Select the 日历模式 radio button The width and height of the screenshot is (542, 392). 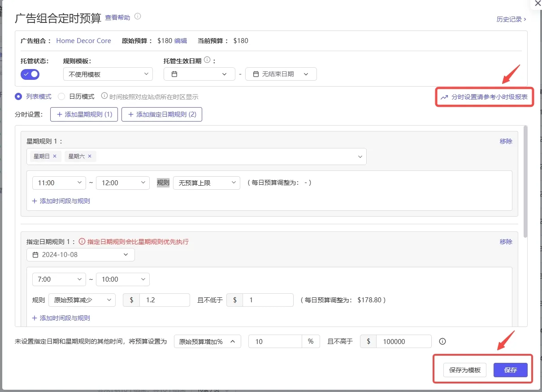pyautogui.click(x=61, y=96)
